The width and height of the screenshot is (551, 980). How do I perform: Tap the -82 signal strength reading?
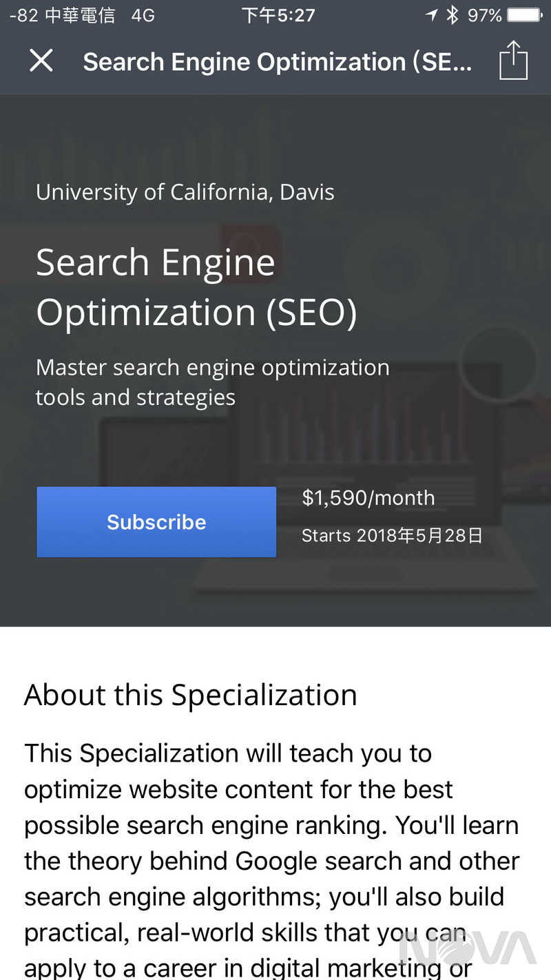[x=23, y=15]
